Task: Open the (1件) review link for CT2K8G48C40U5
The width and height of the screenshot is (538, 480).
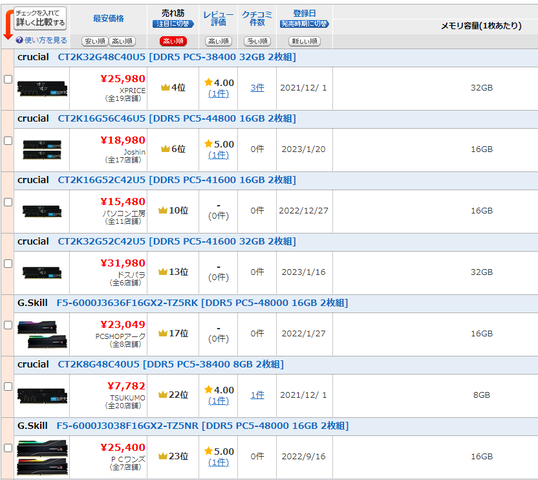Action: click(x=218, y=401)
